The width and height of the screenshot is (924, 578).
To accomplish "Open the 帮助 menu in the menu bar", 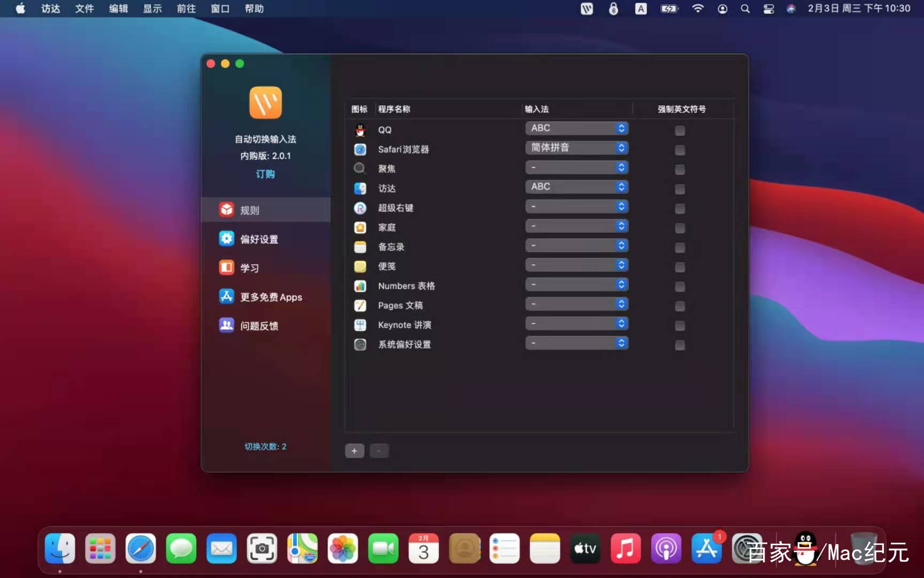I will pyautogui.click(x=254, y=9).
